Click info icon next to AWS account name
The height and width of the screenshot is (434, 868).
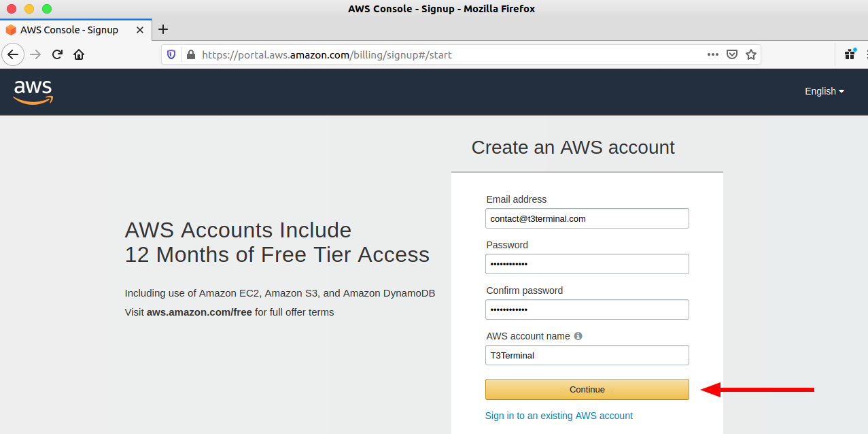[x=578, y=336]
